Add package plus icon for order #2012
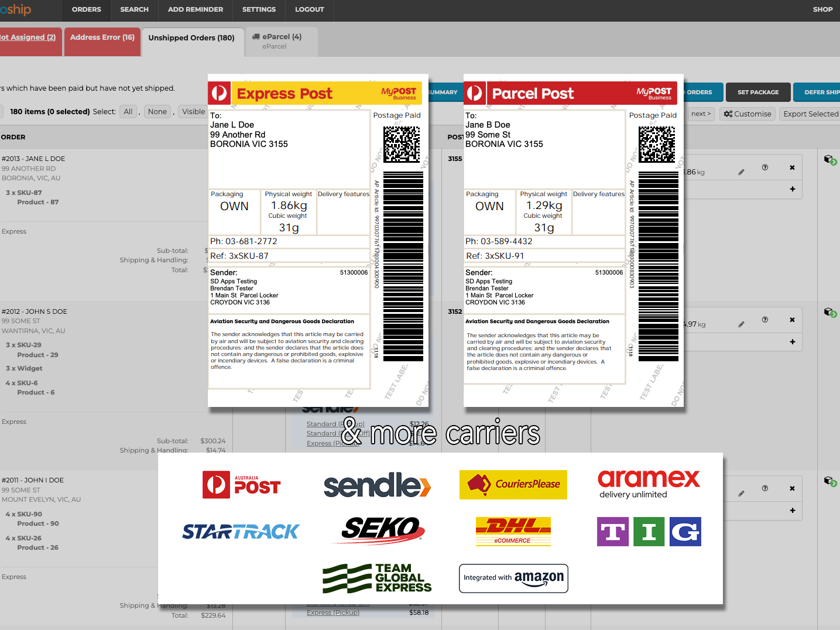840x630 pixels. (793, 341)
